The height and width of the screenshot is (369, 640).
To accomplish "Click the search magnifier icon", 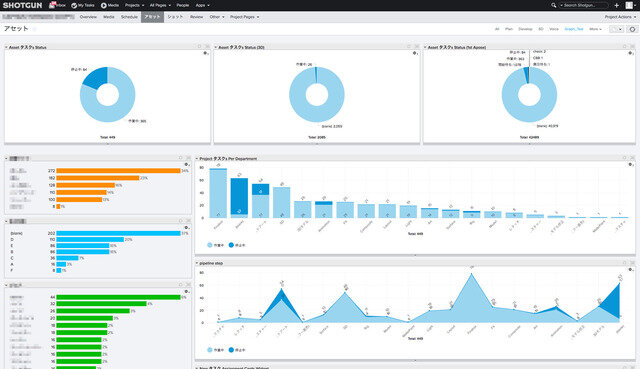I will (x=553, y=5).
